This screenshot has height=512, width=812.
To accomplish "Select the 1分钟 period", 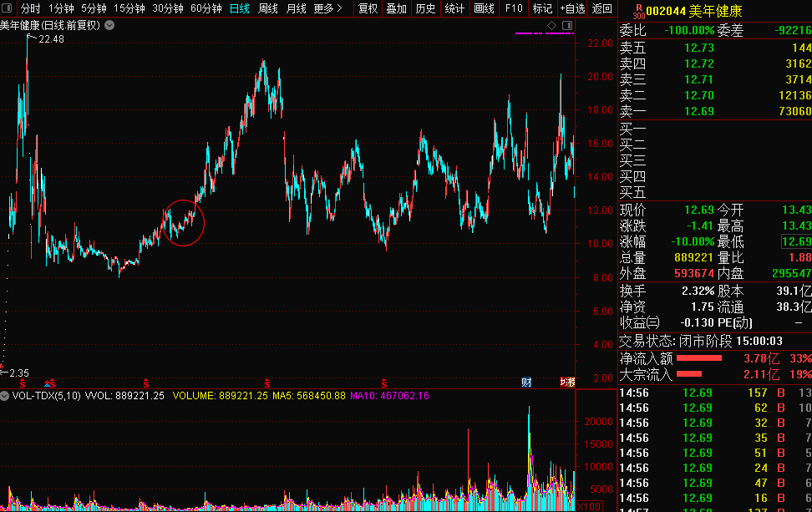I will (x=61, y=9).
